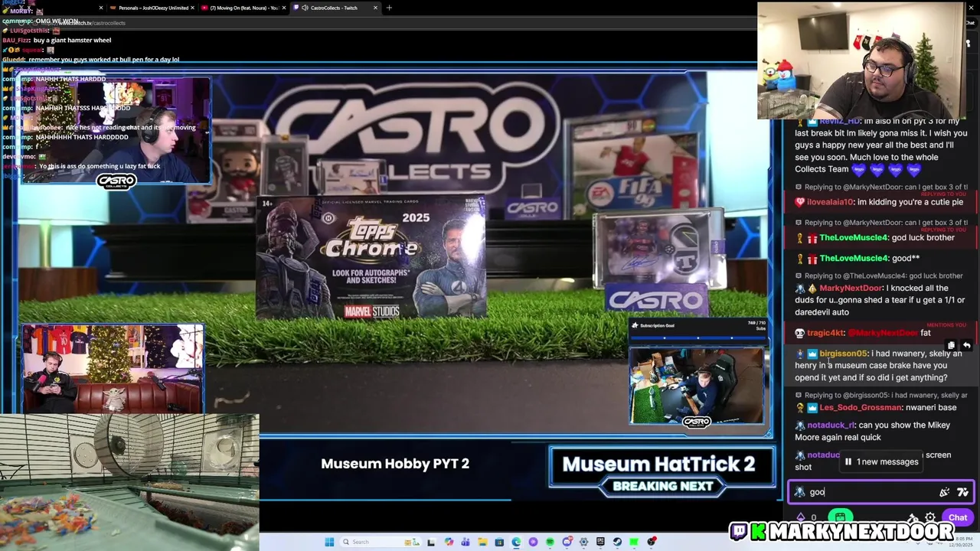Open Settings gear app from the taskbar
This screenshot has height=551, width=980.
coord(583,542)
